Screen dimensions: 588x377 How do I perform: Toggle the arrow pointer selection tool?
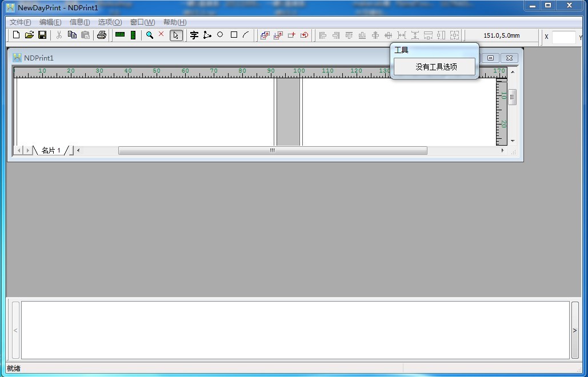pos(176,35)
